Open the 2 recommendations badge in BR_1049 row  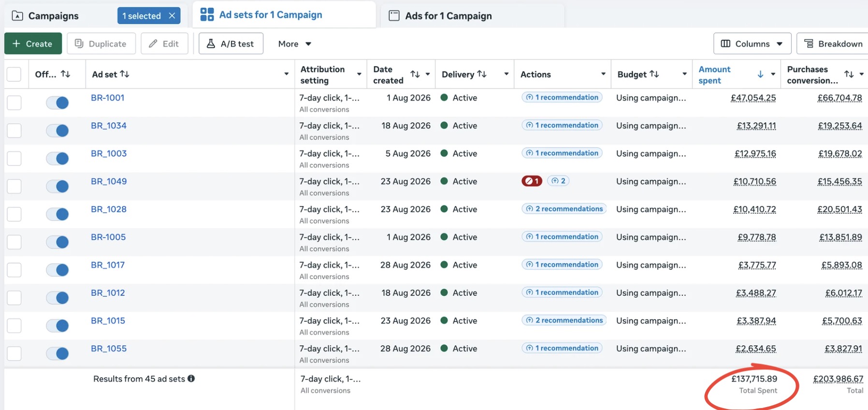click(x=559, y=181)
